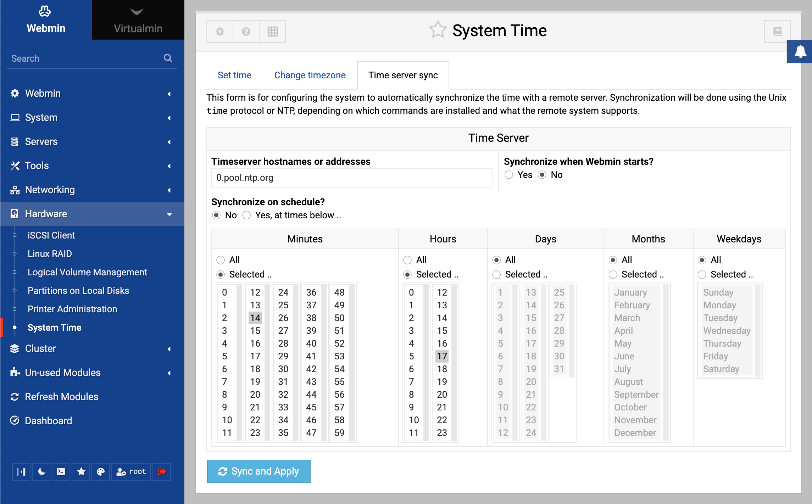
Task: Click the System Time sidebar link
Action: (x=55, y=327)
